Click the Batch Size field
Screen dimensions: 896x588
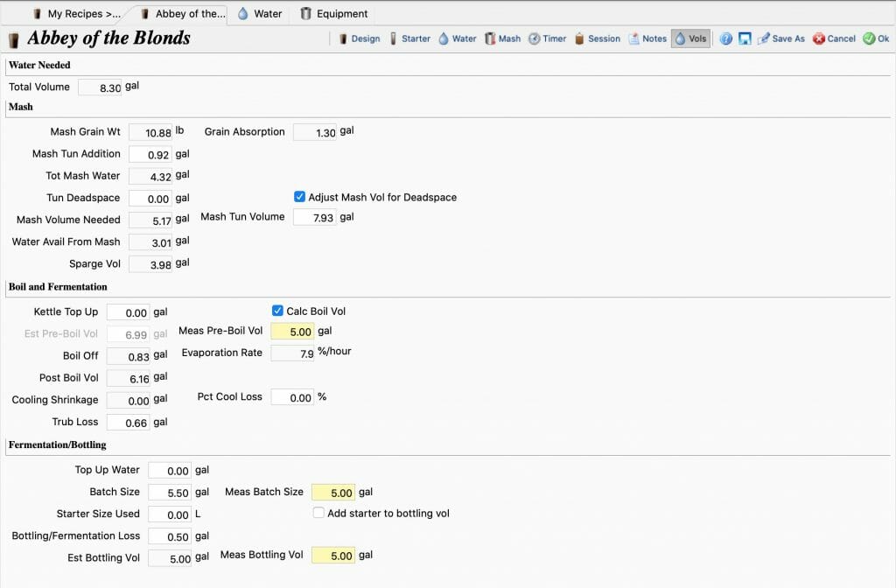[170, 493]
